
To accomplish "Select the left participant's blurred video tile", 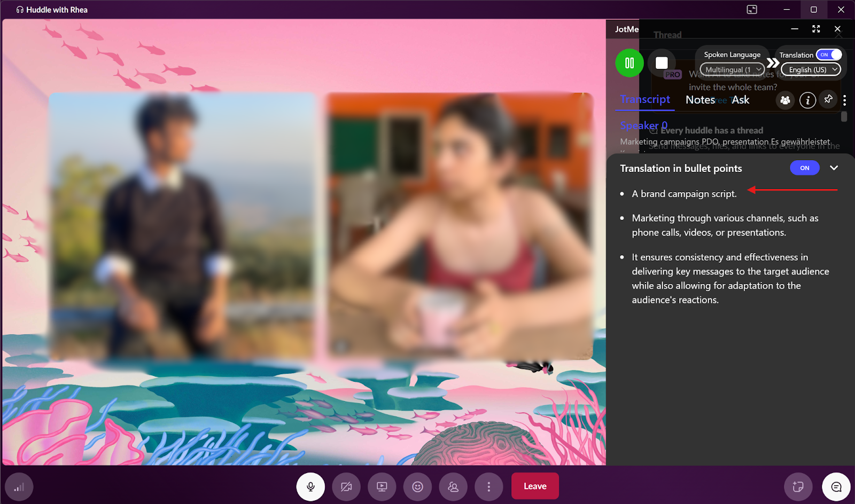I will [182, 226].
